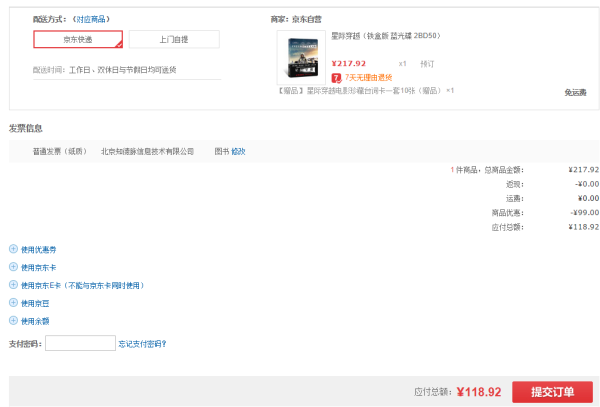
Task: Select 京东快递 delivery option
Action: 78,39
